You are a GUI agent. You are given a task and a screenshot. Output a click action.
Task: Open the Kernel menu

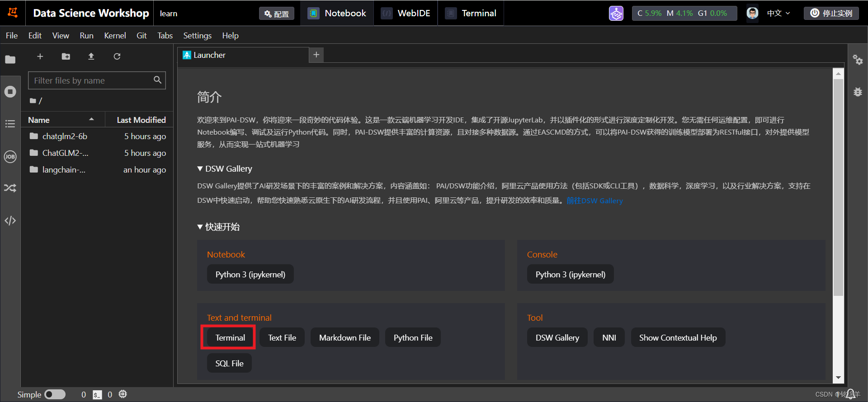tap(115, 35)
